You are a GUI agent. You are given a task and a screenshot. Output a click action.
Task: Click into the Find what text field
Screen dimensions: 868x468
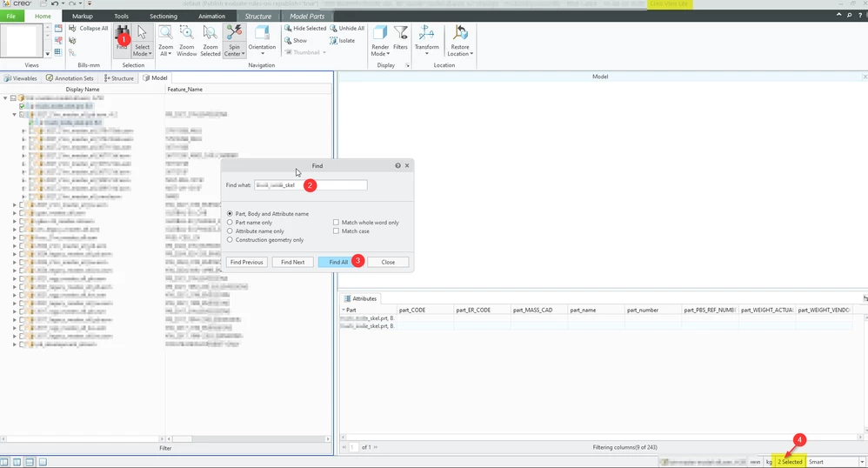[x=310, y=185]
